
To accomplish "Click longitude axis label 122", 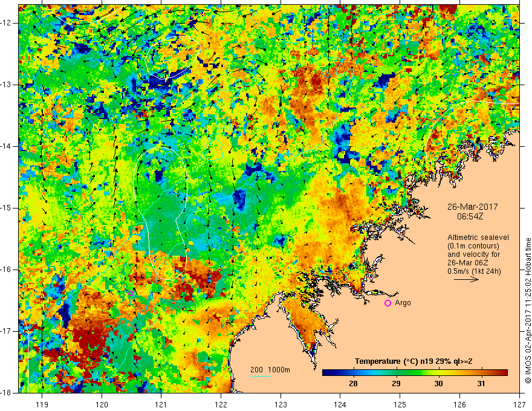I will coord(221,404).
